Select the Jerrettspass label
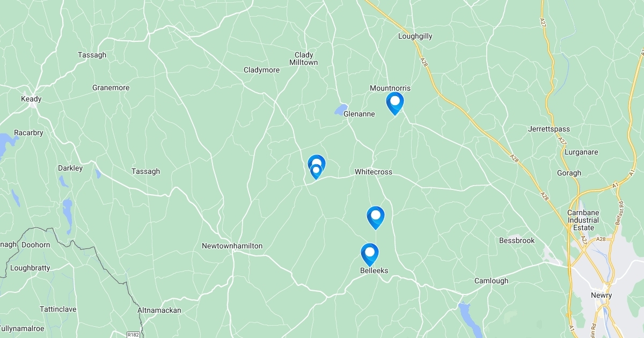Image resolution: width=644 pixels, height=338 pixels. (549, 129)
